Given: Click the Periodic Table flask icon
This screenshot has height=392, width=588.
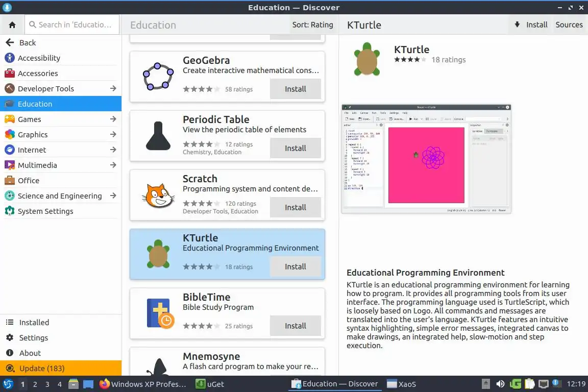Looking at the screenshot, I should coord(158,136).
